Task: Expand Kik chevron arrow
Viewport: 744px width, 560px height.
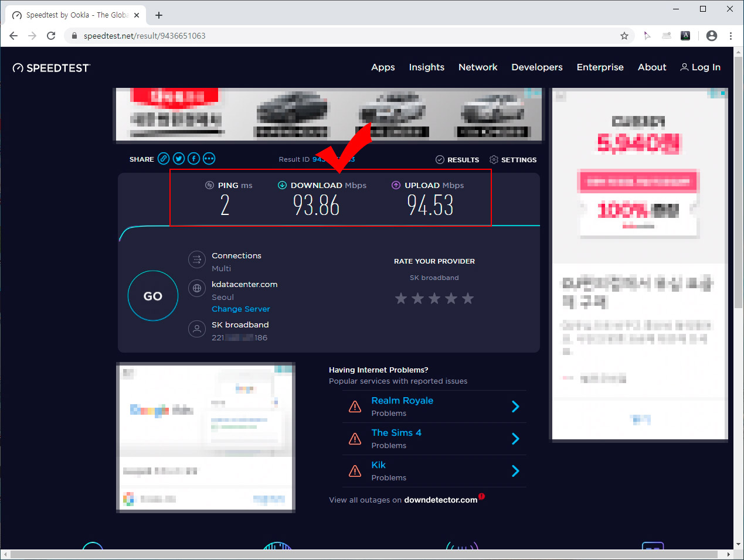Action: pos(515,471)
